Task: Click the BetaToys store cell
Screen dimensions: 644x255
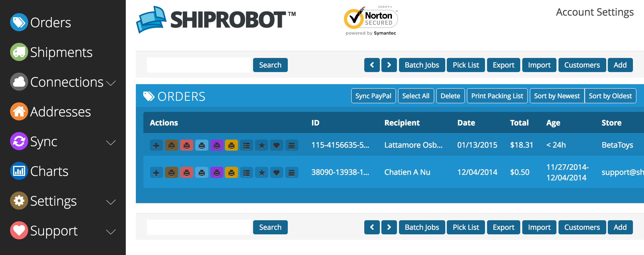Action: 617,145
